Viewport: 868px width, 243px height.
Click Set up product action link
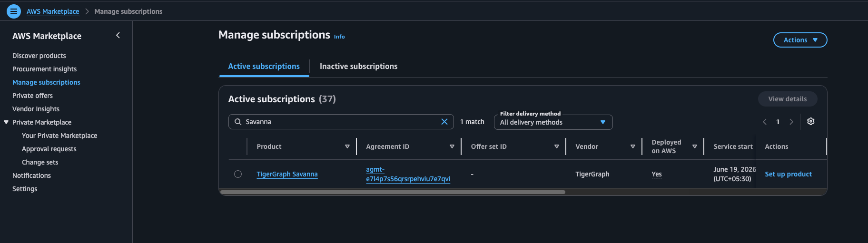(x=788, y=174)
